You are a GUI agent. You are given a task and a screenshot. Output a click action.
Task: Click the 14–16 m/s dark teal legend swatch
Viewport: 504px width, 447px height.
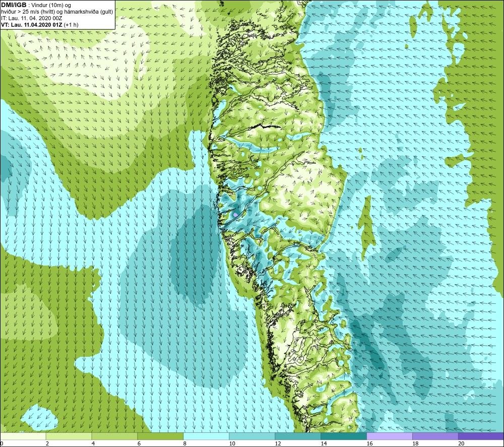pos(344,436)
